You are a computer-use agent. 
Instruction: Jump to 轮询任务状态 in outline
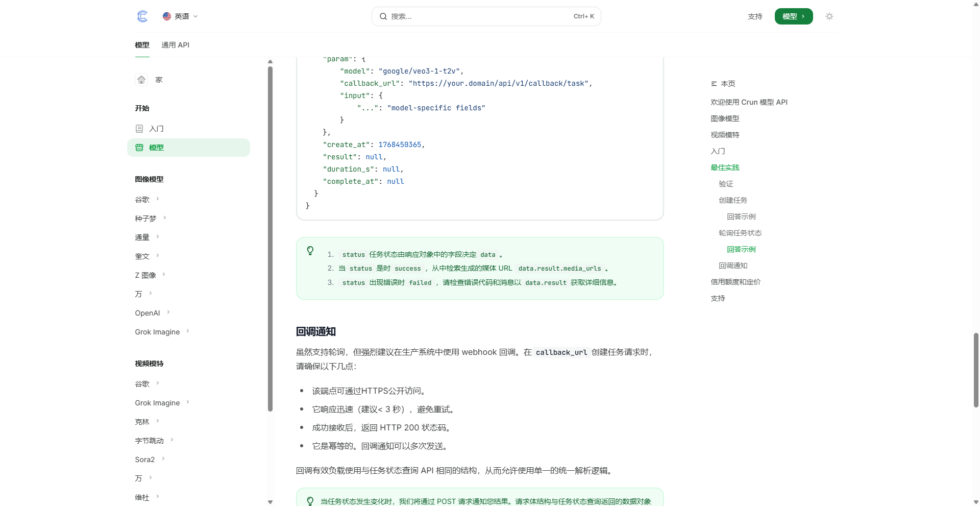point(740,233)
